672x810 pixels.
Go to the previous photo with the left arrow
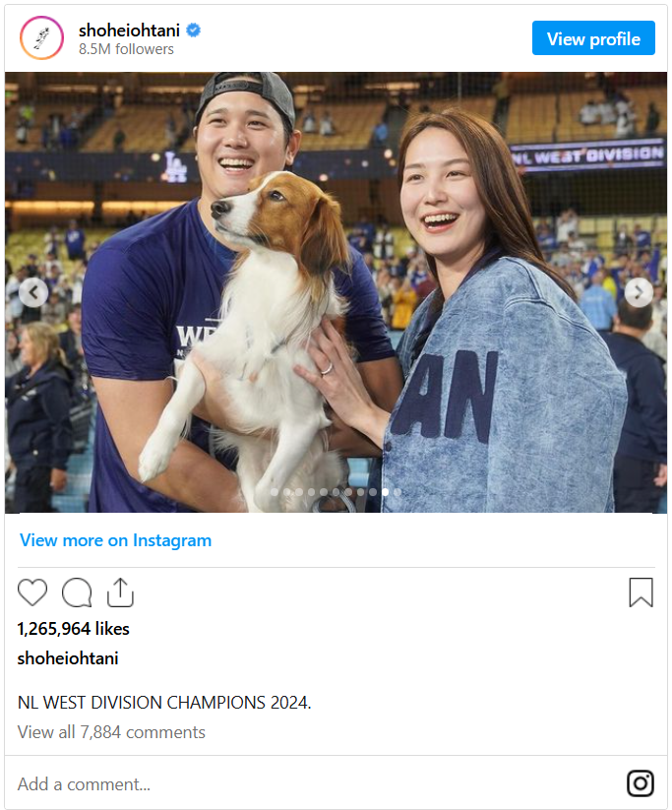click(x=33, y=292)
